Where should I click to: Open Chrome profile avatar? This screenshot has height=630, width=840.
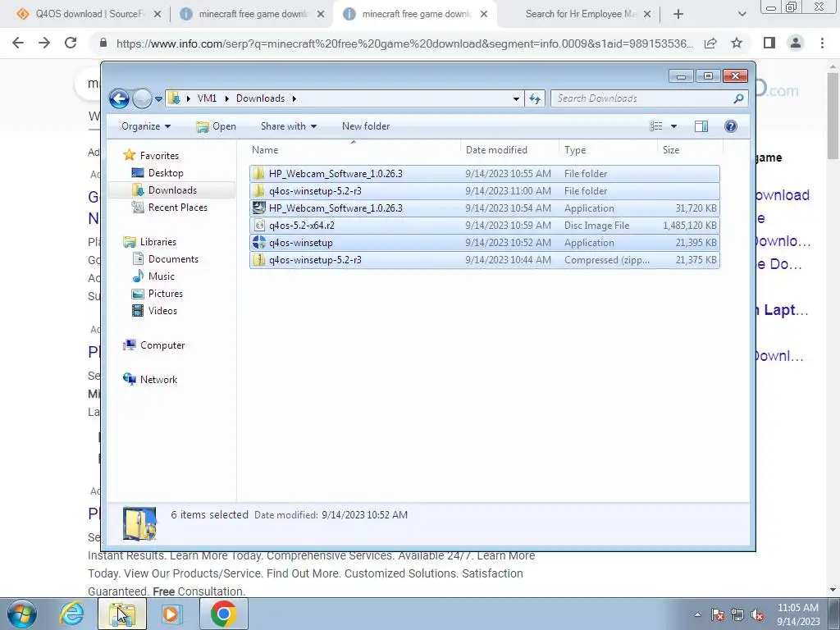796,43
